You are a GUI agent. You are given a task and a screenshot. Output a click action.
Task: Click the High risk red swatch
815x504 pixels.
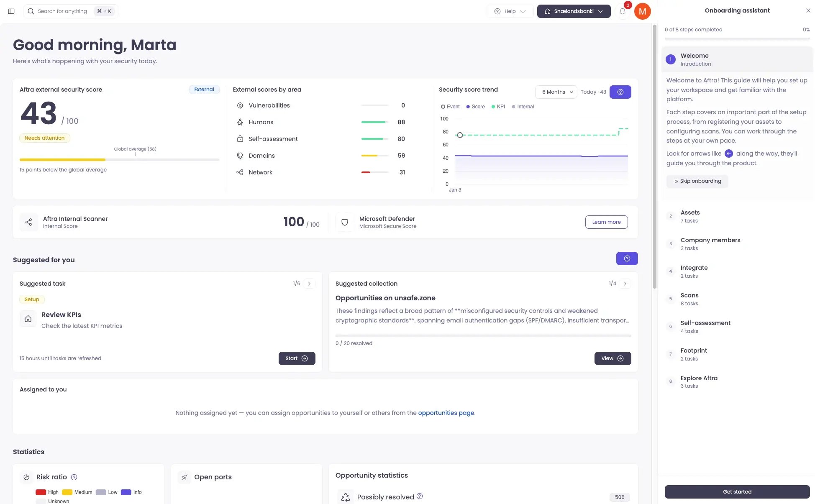pyautogui.click(x=41, y=492)
